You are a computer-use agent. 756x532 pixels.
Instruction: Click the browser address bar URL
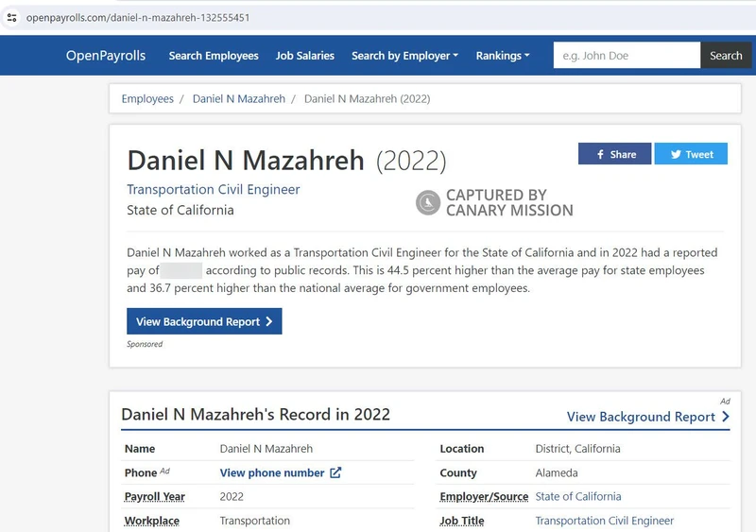pyautogui.click(x=138, y=18)
